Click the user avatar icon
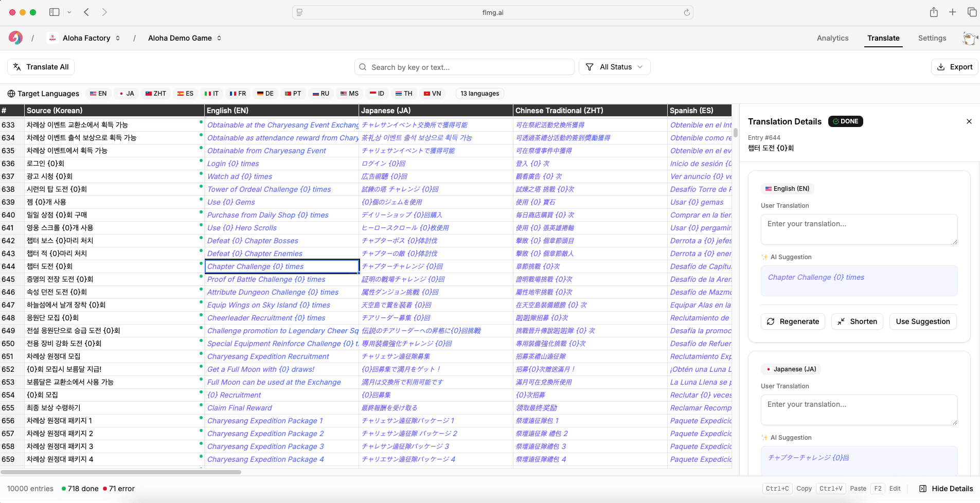980x503 pixels. [969, 38]
